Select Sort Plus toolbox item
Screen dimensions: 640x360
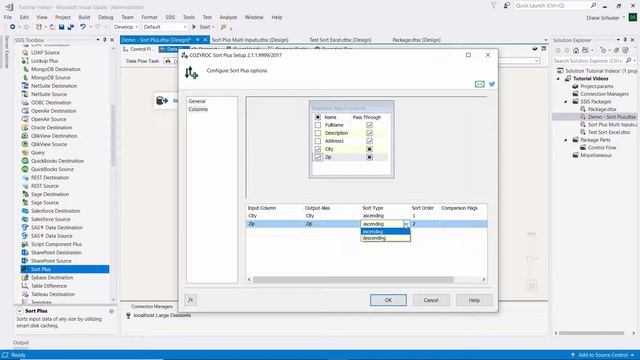pos(65,269)
